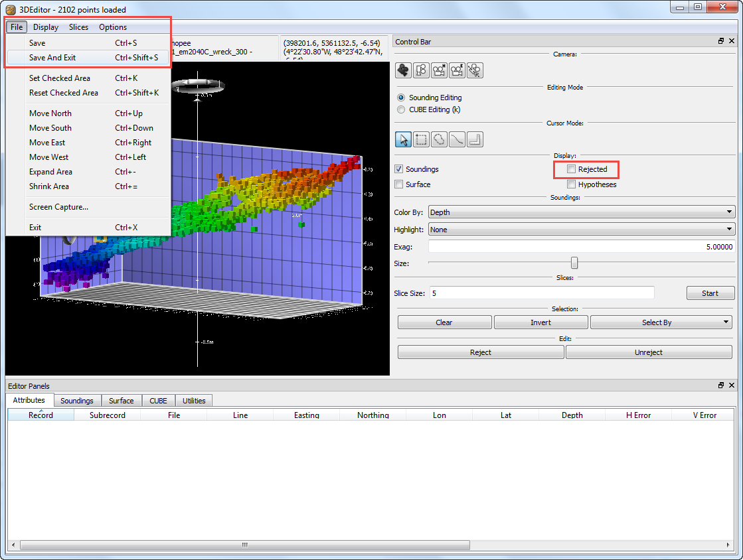Viewport: 743px width, 560px height.
Task: Open the Color By dropdown
Action: (x=581, y=212)
